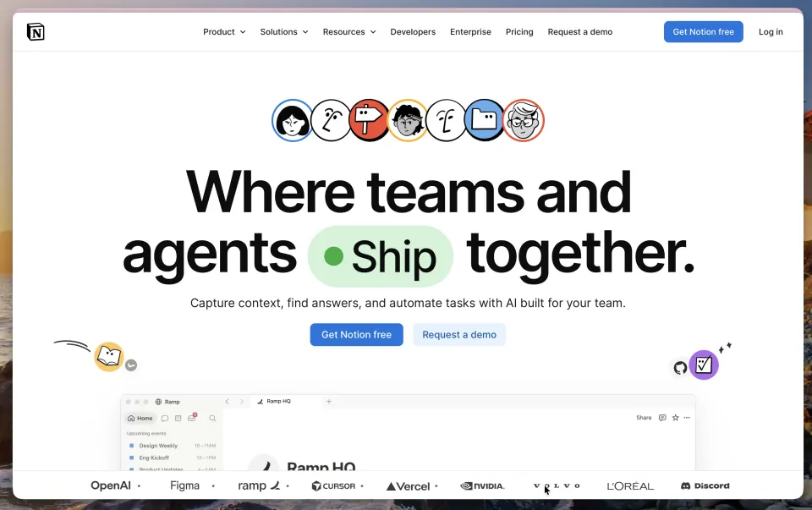Open the comments icon beside Share
The width and height of the screenshot is (812, 510).
coord(662,418)
